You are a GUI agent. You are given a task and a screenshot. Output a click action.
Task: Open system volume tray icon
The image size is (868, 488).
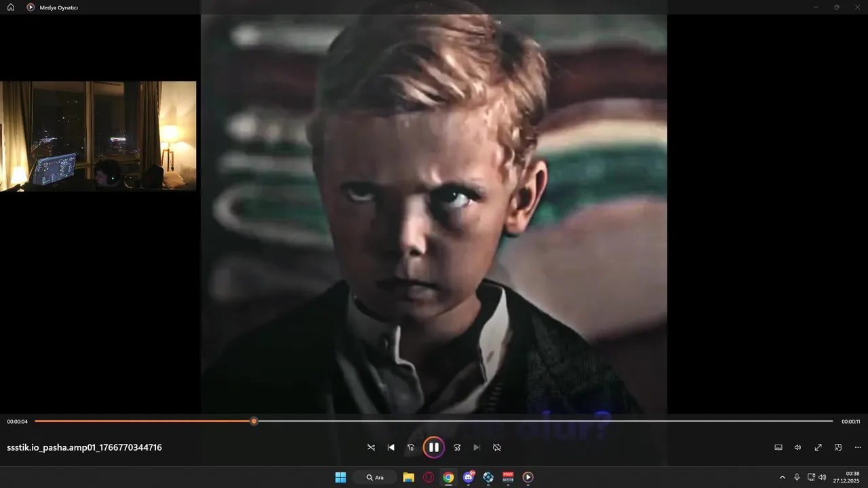click(x=823, y=477)
